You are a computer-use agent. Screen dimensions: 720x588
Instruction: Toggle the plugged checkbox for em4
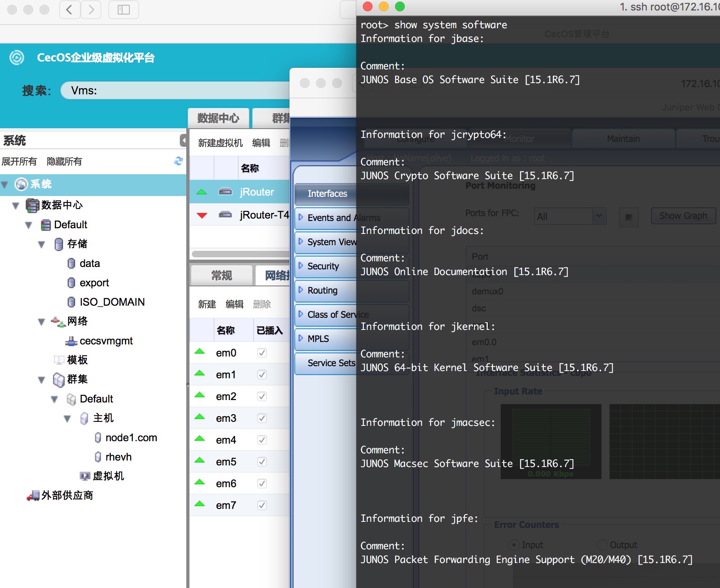click(262, 440)
